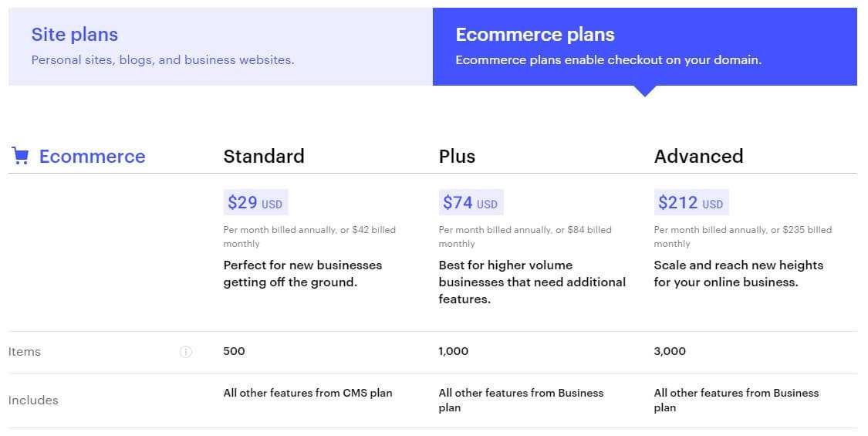Select the Ecommerce plans tab
This screenshot has height=436, width=868.
click(x=645, y=46)
